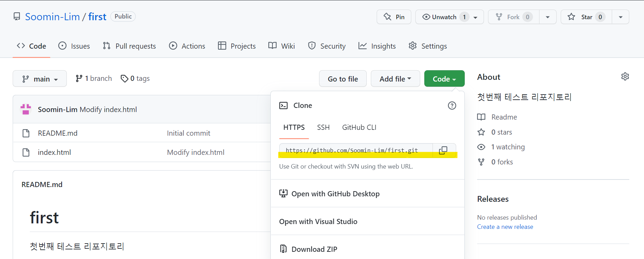Click the branch icon next to 1 branch
The image size is (644, 259).
tap(79, 78)
